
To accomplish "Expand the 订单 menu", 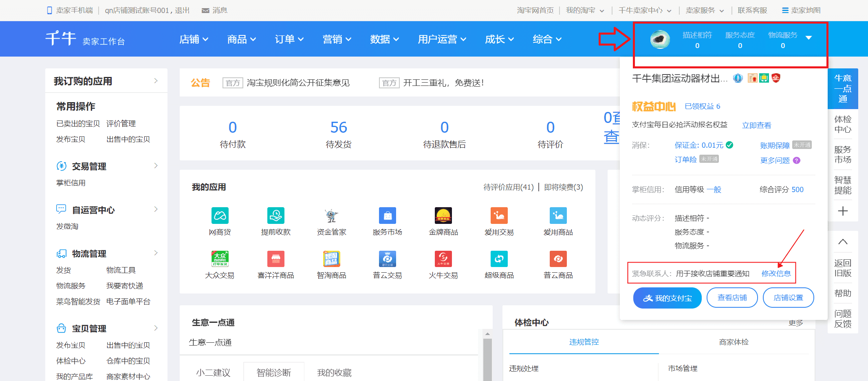I will 289,39.
